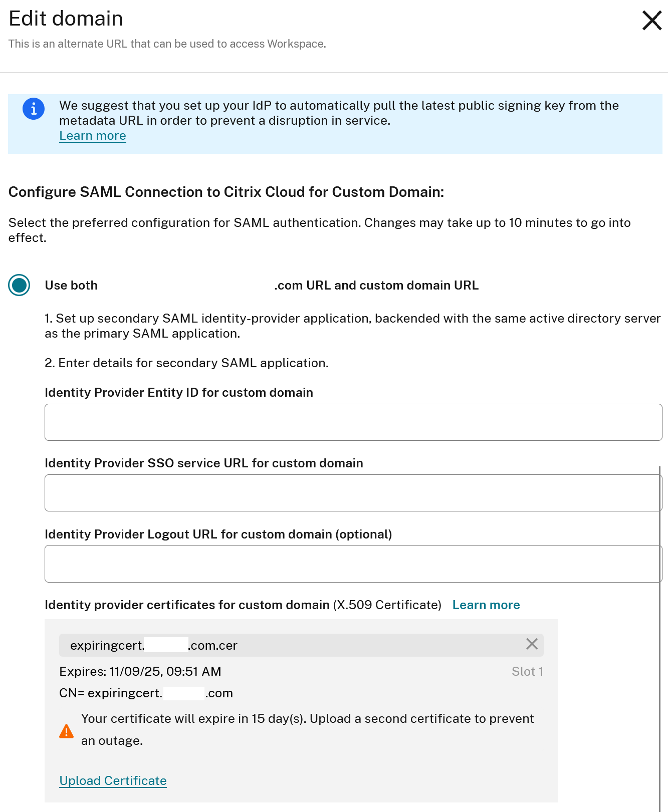The image size is (668, 812).
Task: Click the blue info icon in the banner
Action: (33, 109)
